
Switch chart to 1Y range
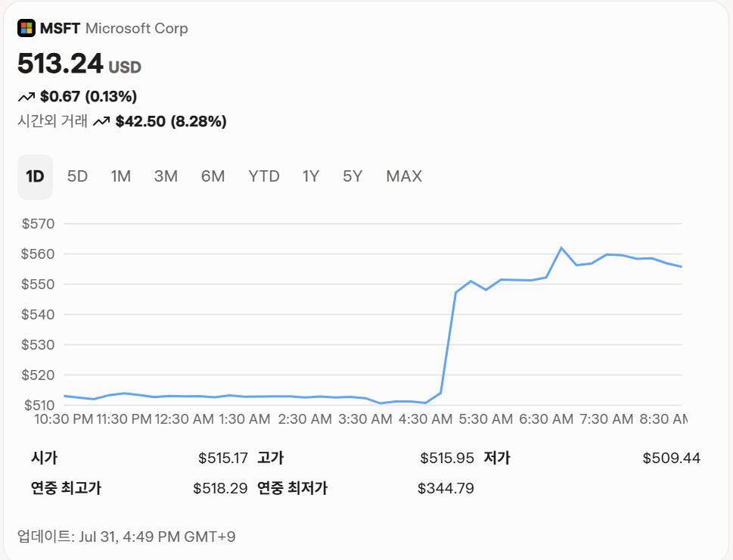310,176
